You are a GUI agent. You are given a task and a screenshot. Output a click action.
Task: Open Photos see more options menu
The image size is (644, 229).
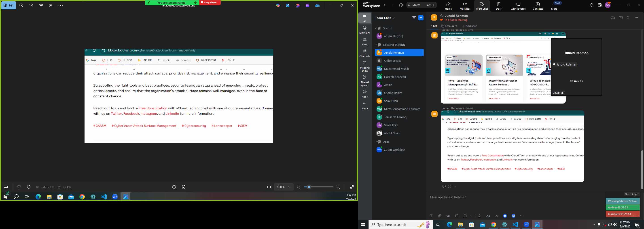[x=61, y=6]
